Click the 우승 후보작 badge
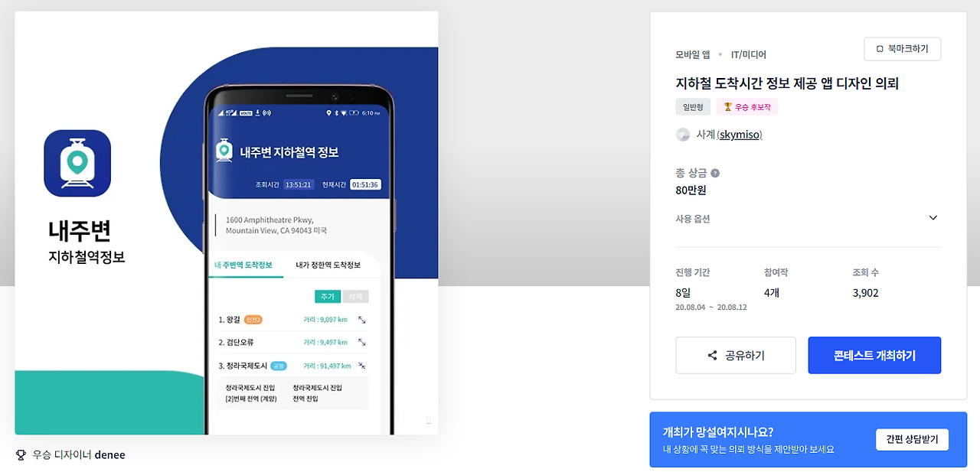This screenshot has height=472, width=980. [x=747, y=107]
